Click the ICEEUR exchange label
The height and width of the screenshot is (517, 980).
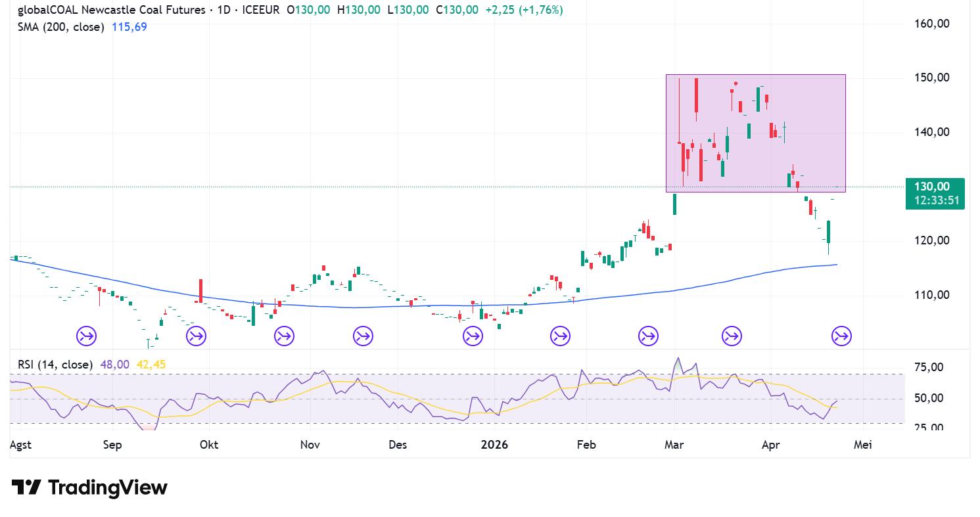(x=261, y=11)
